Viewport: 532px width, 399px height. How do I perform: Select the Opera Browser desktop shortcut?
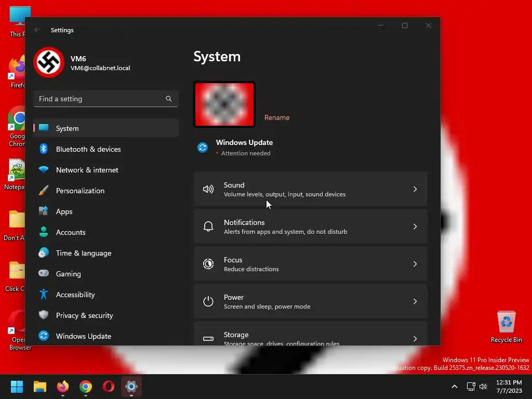click(16, 330)
